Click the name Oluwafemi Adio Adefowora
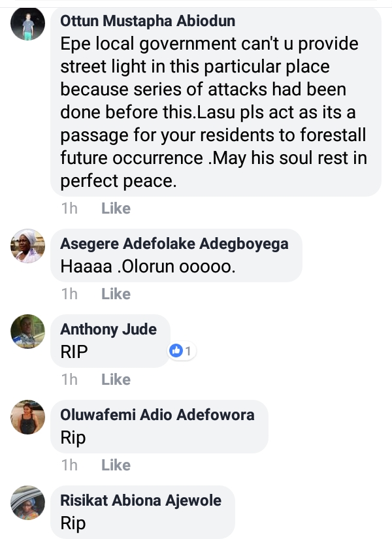Image resolution: width=392 pixels, height=539 pixels. (157, 415)
